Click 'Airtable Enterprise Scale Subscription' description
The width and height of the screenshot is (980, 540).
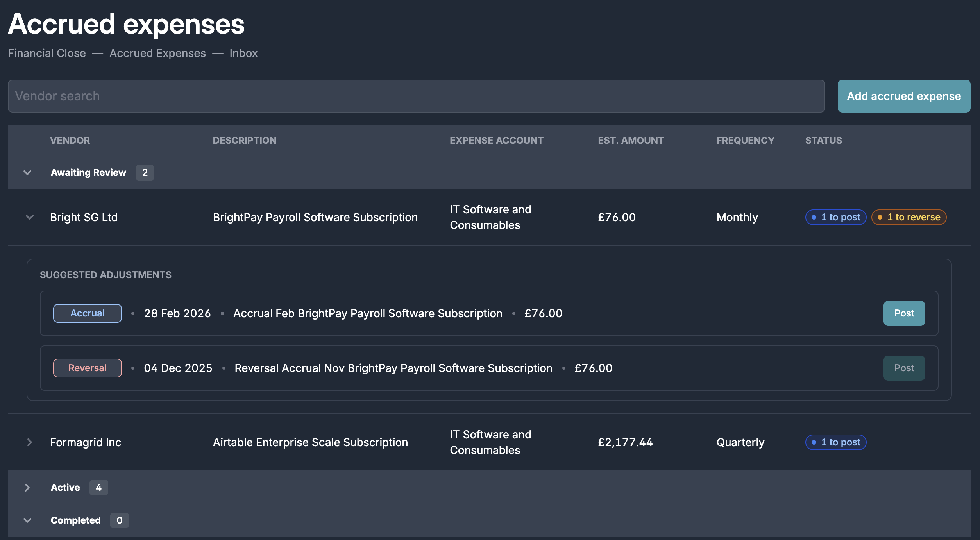(x=310, y=442)
